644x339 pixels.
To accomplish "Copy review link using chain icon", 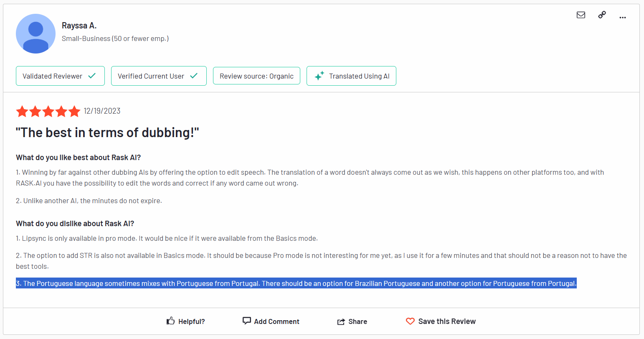I will pyautogui.click(x=602, y=15).
